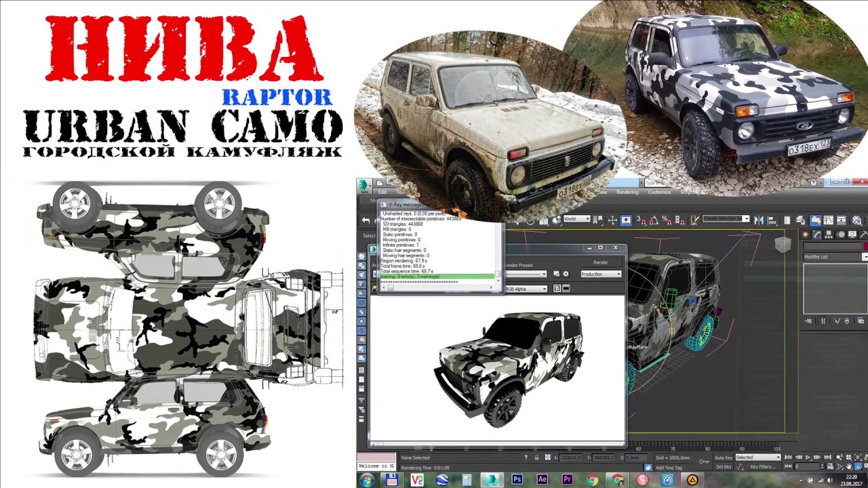This screenshot has width=868, height=488.
Task: Click the taskbar clock showing 22:20
Action: (x=851, y=480)
